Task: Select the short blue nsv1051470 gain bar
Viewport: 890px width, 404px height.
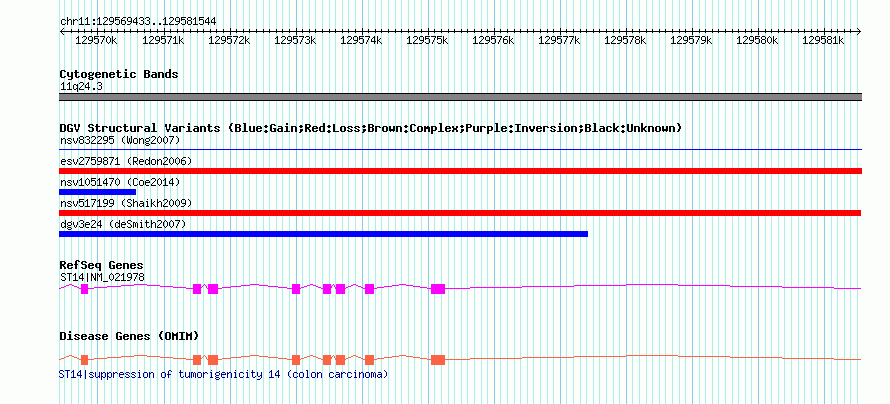Action: [x=98, y=192]
